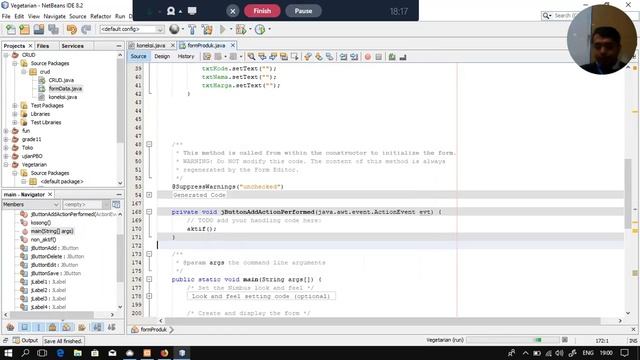Viewport: 640px width, 360px height.
Task: Open File Explorer from the taskbar
Action: (x=78, y=353)
